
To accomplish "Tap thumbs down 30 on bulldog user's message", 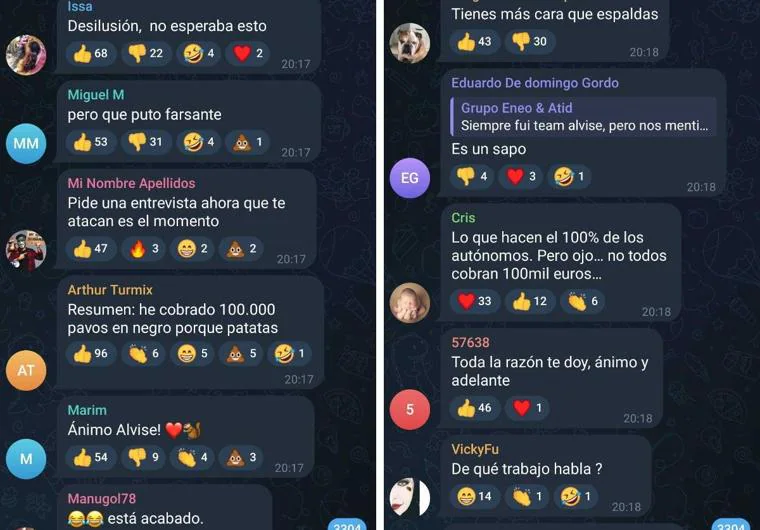I will 530,42.
